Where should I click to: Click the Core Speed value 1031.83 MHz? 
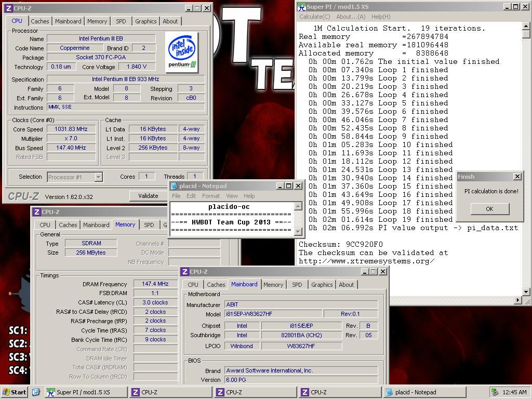click(x=71, y=129)
